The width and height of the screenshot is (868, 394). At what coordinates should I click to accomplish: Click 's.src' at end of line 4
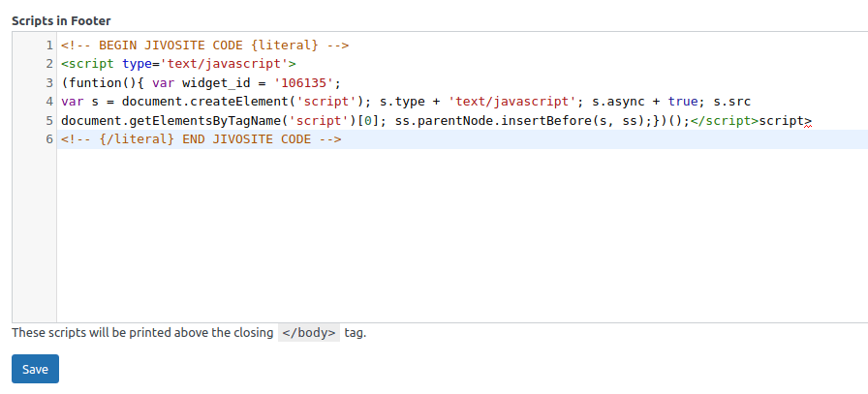[x=731, y=102]
